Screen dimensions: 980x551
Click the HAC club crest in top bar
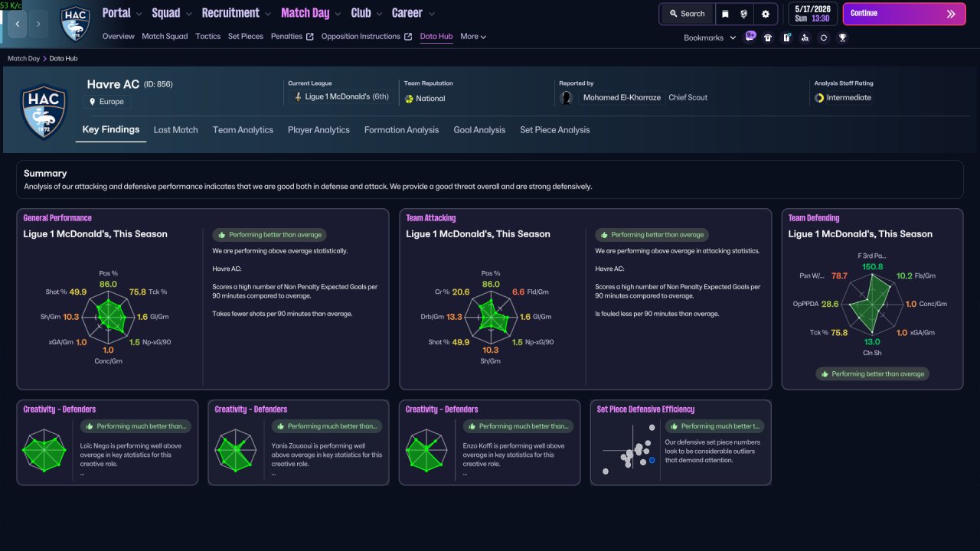click(75, 24)
